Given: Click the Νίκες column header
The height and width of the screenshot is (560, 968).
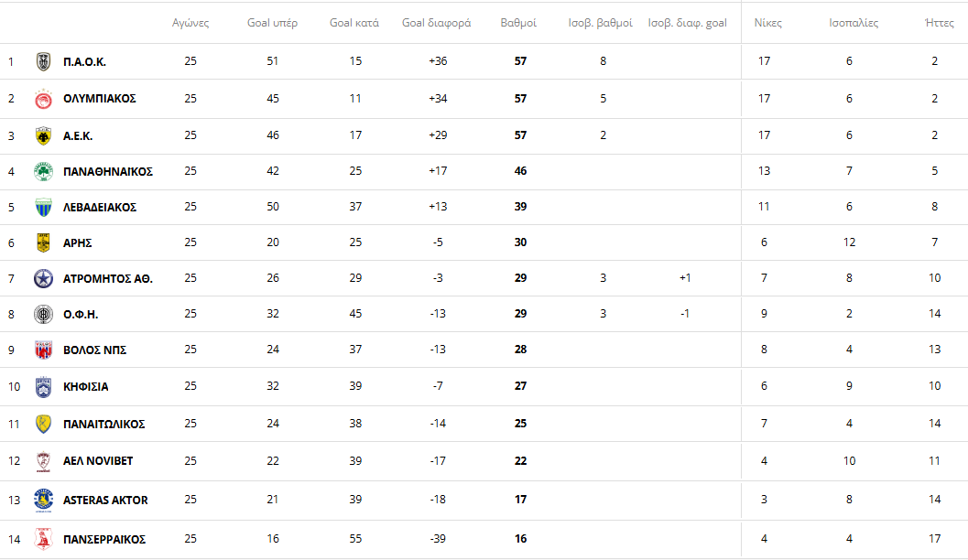Looking at the screenshot, I should (767, 23).
